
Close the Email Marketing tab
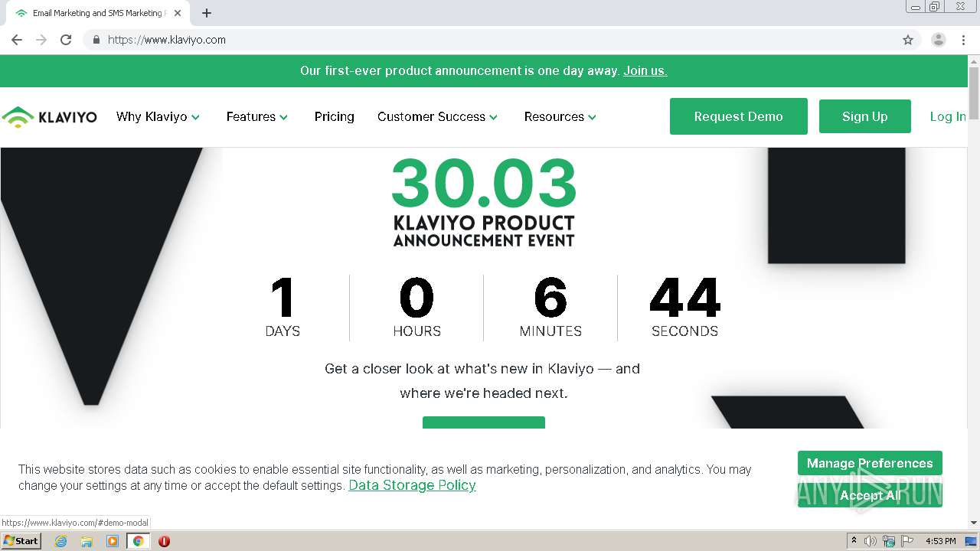(178, 13)
